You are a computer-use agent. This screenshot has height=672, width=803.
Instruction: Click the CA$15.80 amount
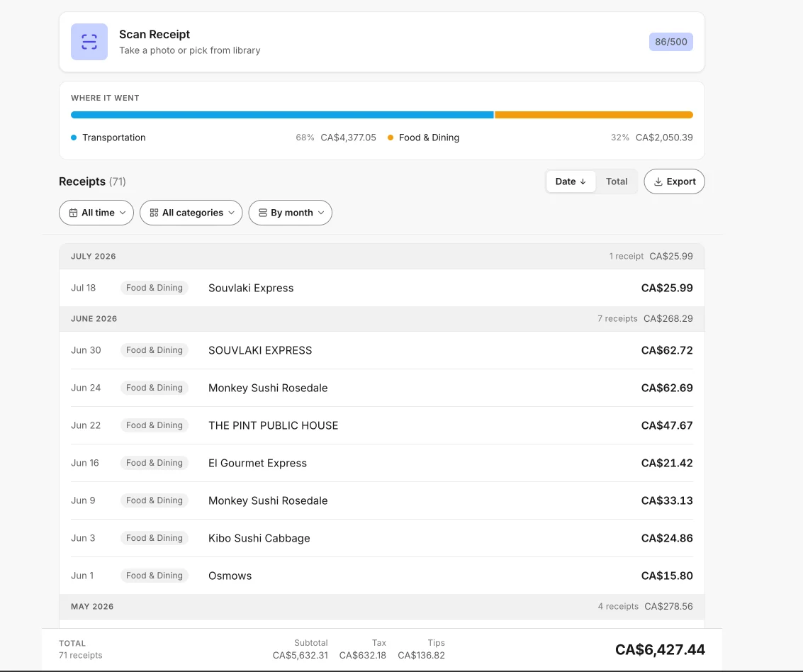click(x=667, y=576)
